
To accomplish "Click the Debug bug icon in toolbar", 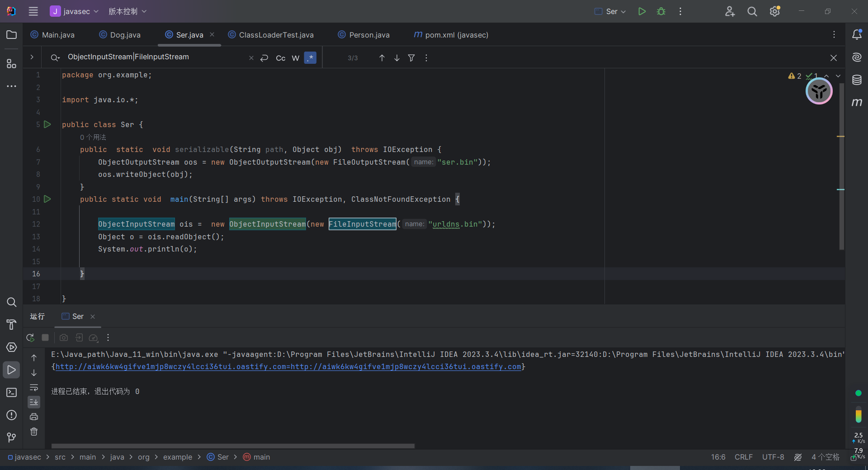I will (661, 11).
